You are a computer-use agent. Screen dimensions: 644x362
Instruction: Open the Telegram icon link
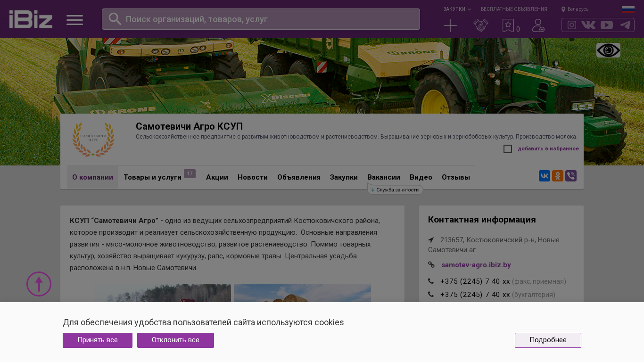click(x=625, y=25)
